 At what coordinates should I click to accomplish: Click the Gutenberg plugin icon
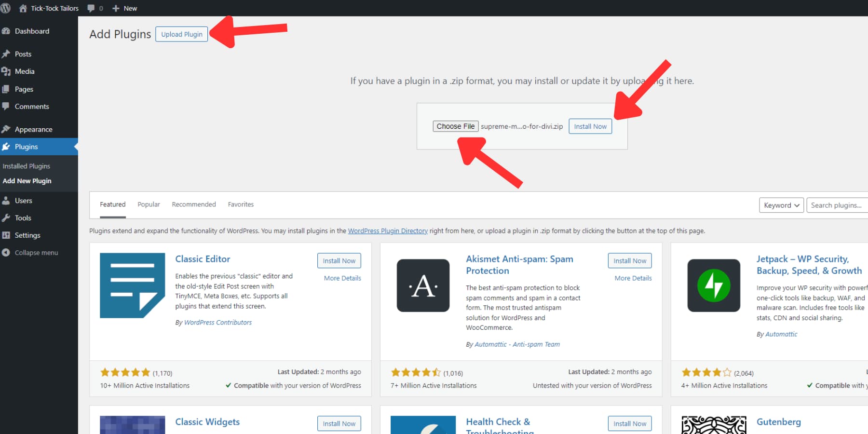713,424
